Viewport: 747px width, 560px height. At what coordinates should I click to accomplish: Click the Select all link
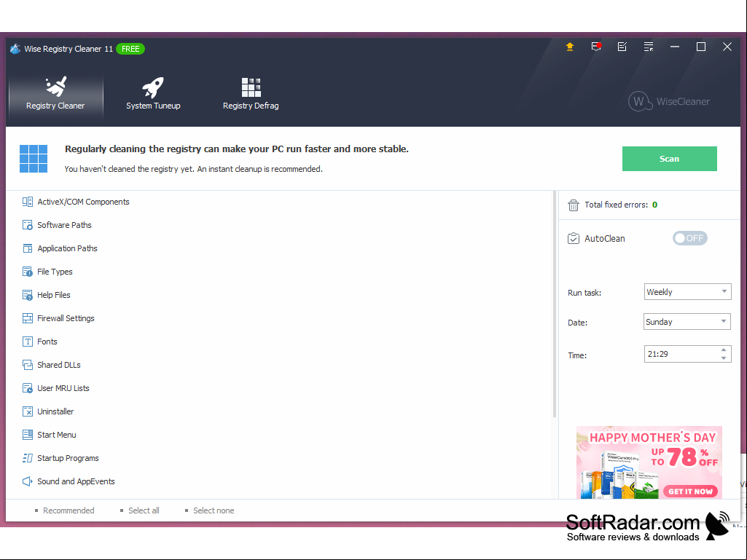(x=144, y=510)
